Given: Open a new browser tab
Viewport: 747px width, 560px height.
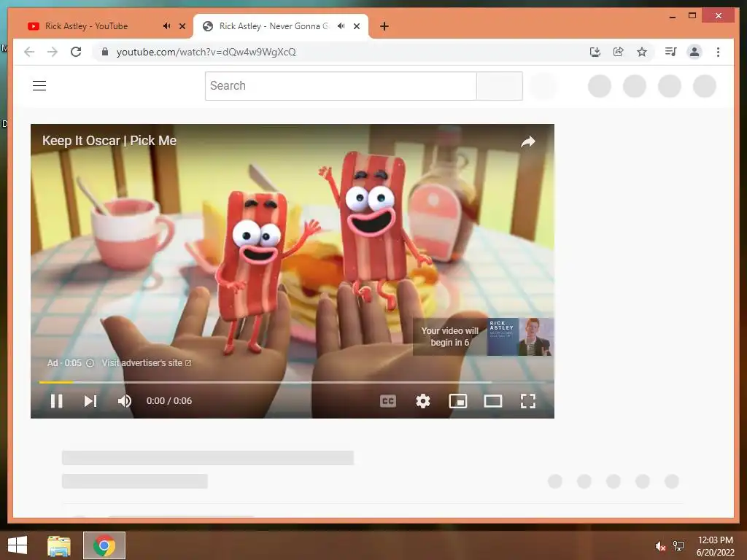Looking at the screenshot, I should click(x=384, y=26).
